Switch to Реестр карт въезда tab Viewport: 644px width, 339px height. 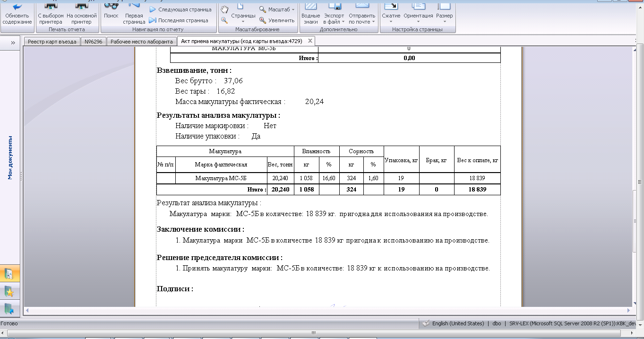tap(52, 42)
